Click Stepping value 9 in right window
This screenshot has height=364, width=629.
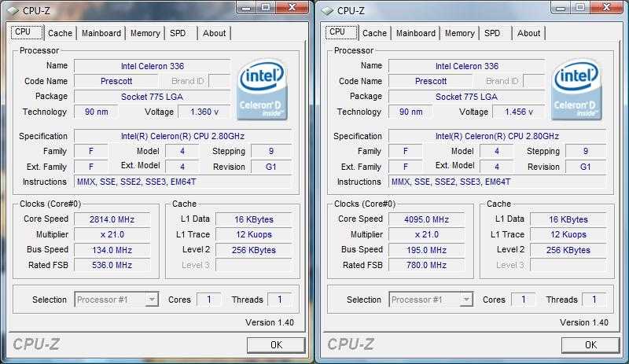point(586,151)
